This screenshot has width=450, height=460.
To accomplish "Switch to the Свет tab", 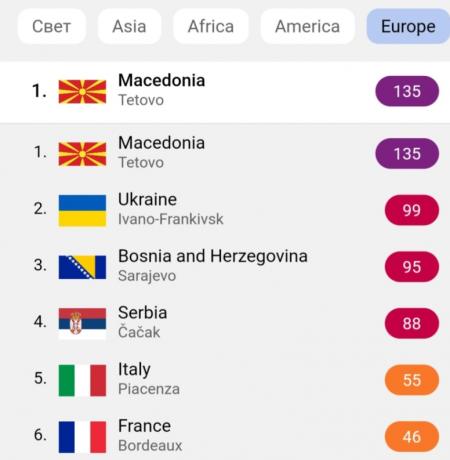I will pos(52,26).
